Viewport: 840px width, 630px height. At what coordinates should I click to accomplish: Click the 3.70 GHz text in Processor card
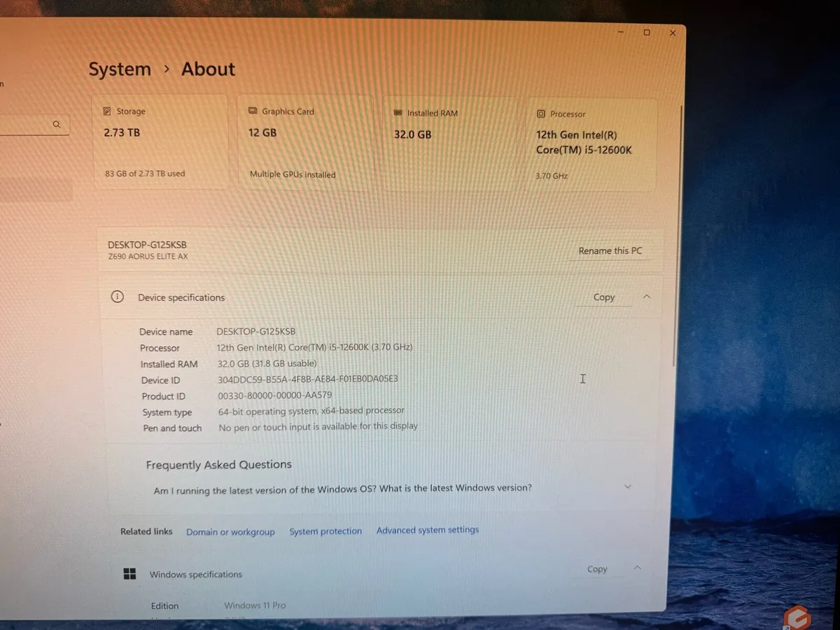552,176
